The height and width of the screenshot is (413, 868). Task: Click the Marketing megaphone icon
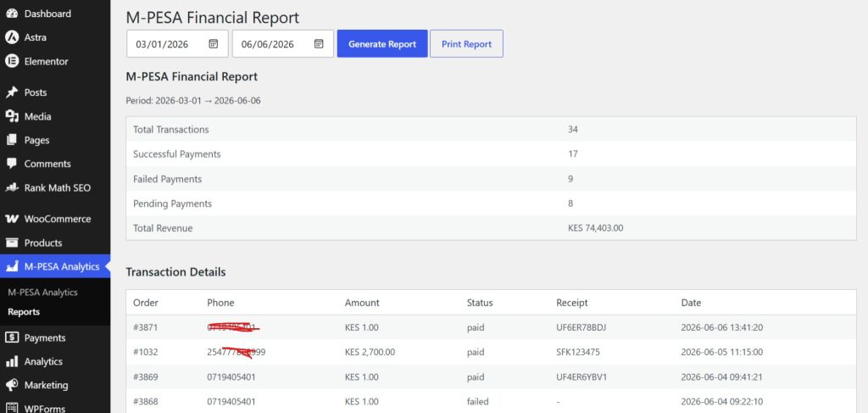click(x=12, y=385)
